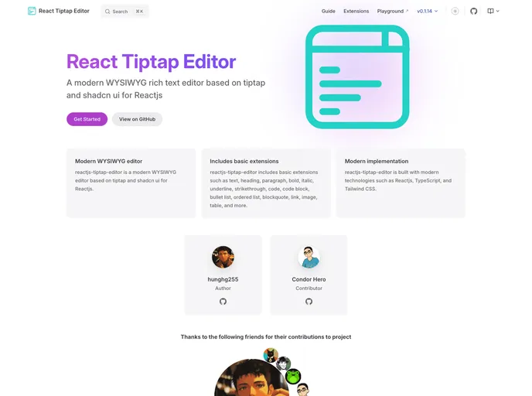Viewport: 532px width, 396px height.
Task: Click the large teal editor hero image
Action: click(357, 77)
